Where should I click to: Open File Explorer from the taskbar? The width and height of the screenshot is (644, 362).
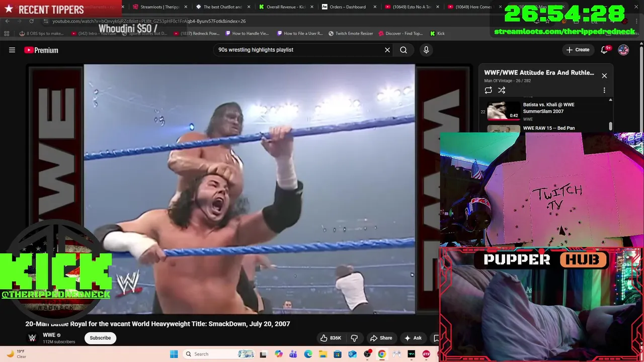point(323,354)
